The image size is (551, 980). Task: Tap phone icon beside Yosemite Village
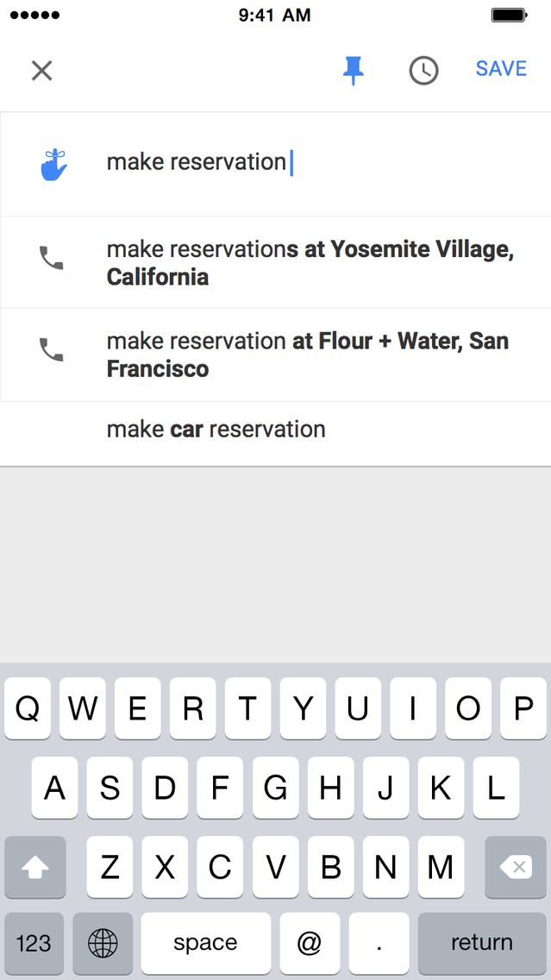pyautogui.click(x=52, y=258)
